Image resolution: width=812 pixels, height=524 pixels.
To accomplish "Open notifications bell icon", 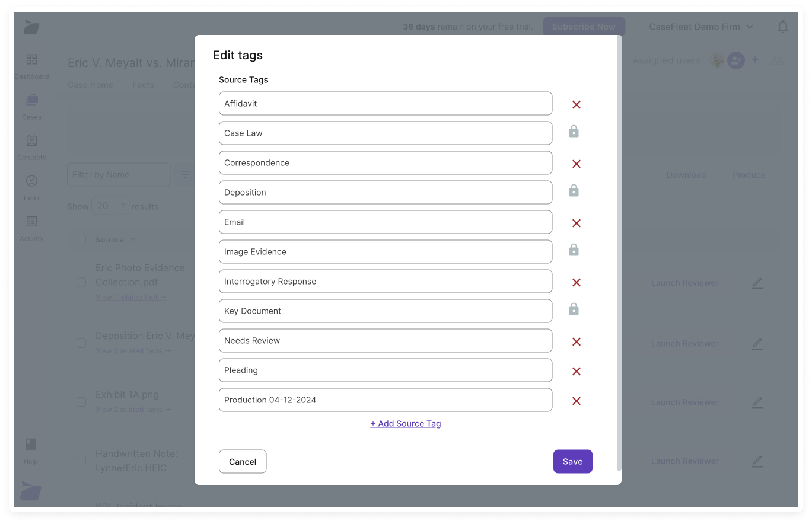I will point(783,27).
